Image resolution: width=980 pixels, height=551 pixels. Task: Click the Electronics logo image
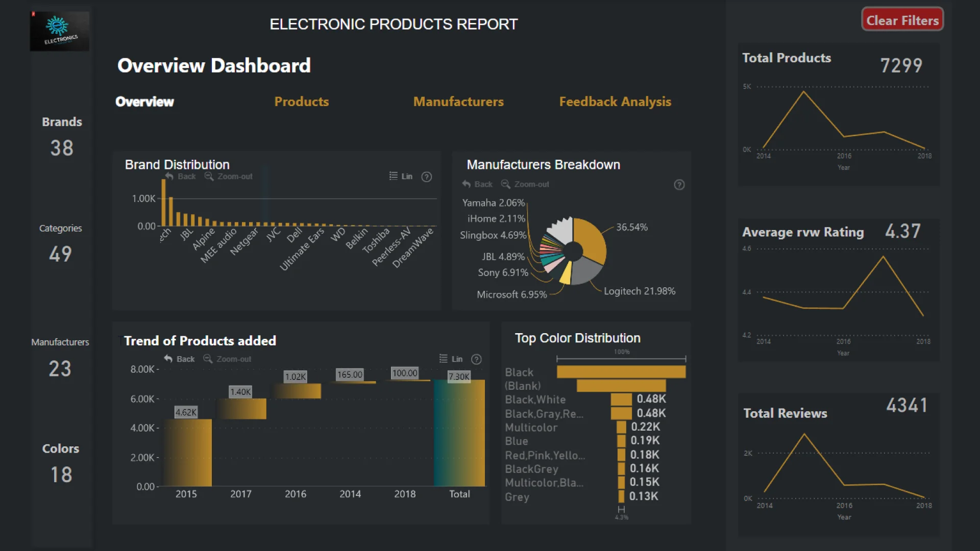[59, 31]
